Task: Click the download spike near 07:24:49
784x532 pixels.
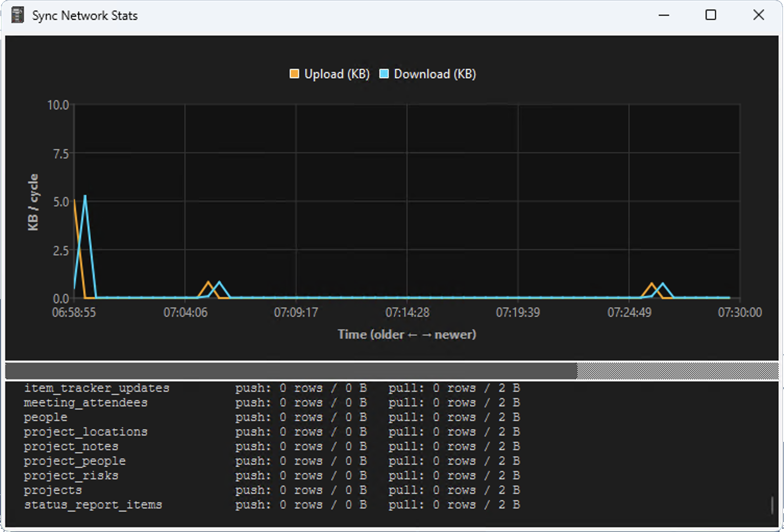Action: coord(663,284)
